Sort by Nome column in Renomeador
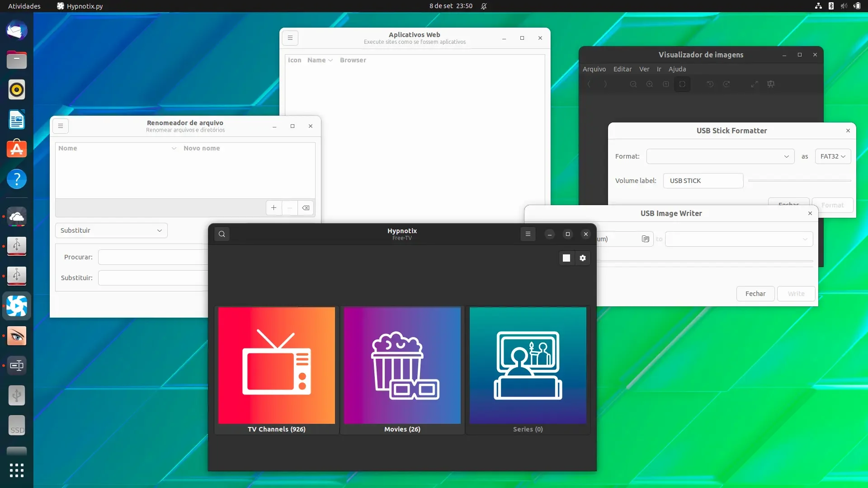Screen dimensions: 868x488 click(x=117, y=148)
